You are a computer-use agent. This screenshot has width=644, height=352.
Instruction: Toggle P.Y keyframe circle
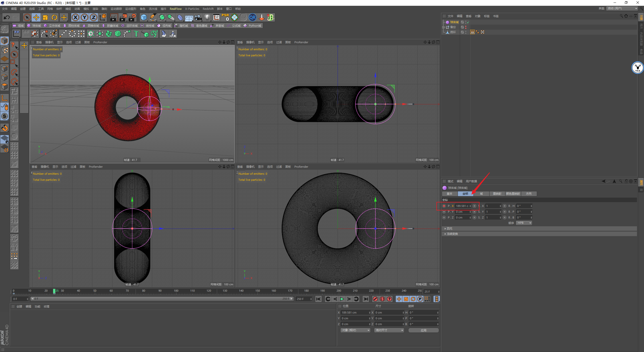coord(444,212)
